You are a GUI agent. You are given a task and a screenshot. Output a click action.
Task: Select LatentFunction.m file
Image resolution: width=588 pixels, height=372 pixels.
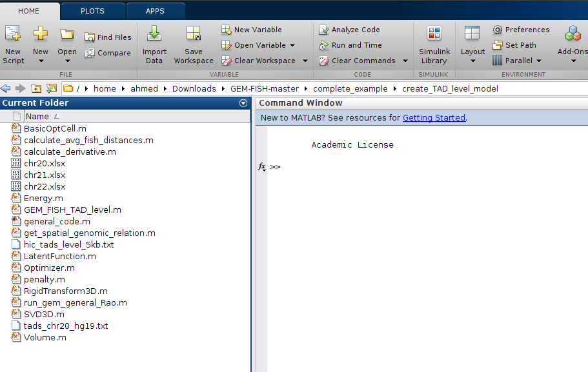[x=60, y=256]
